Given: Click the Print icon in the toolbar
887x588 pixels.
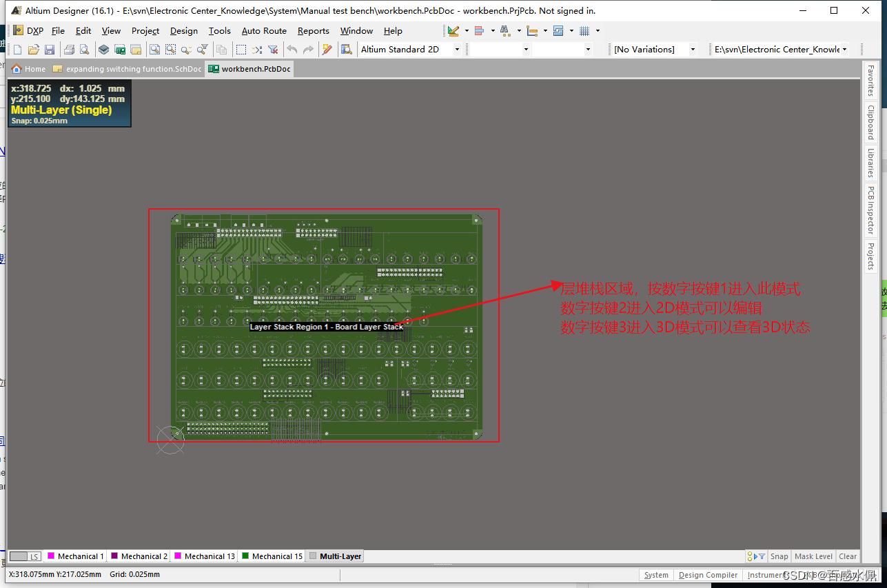Looking at the screenshot, I should coord(69,49).
